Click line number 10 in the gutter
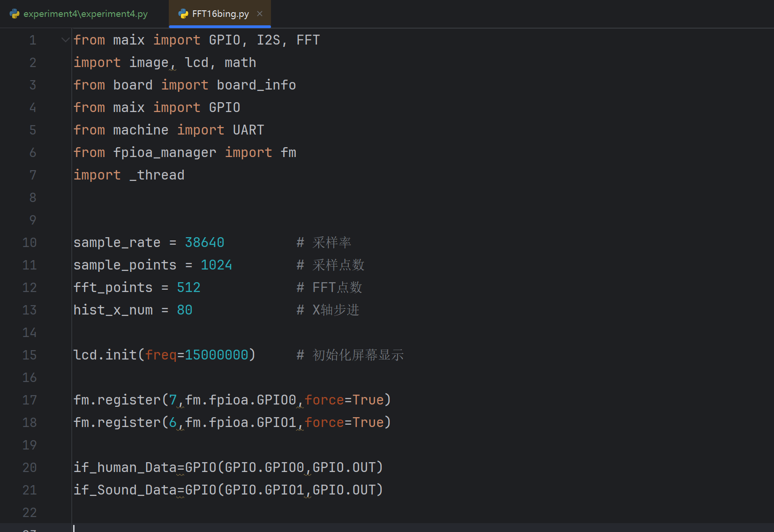Screen dimensions: 774x532 tap(30, 242)
